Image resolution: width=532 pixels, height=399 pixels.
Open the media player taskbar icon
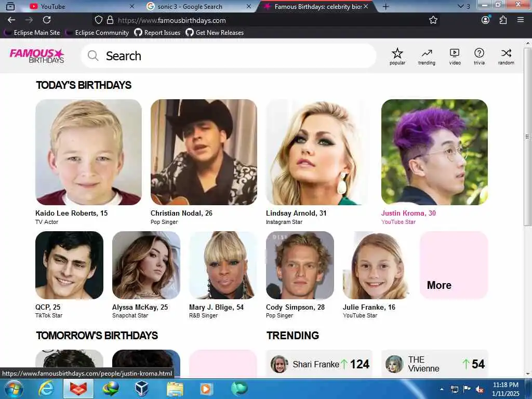(x=206, y=389)
